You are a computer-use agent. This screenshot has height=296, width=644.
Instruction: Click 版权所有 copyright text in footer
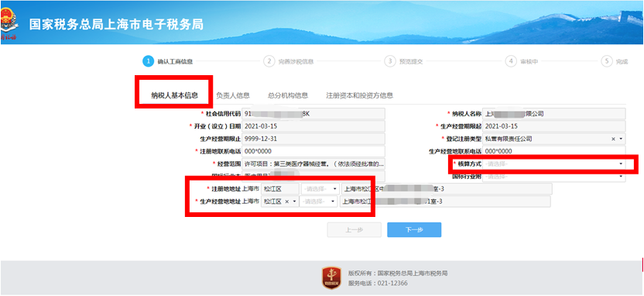click(398, 273)
